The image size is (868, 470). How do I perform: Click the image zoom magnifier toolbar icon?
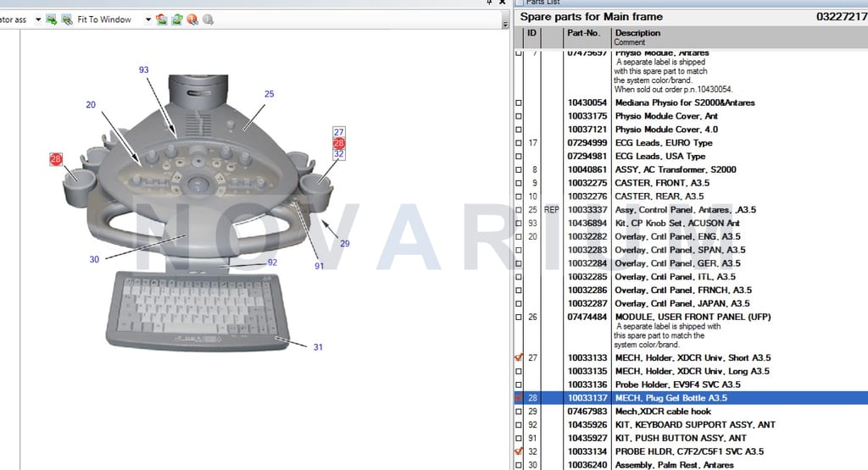[67, 20]
